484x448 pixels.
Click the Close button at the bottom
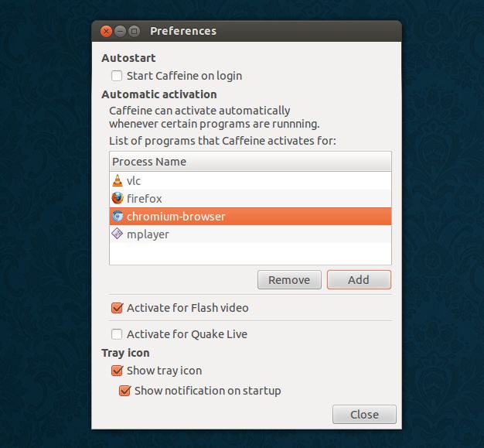coord(364,415)
